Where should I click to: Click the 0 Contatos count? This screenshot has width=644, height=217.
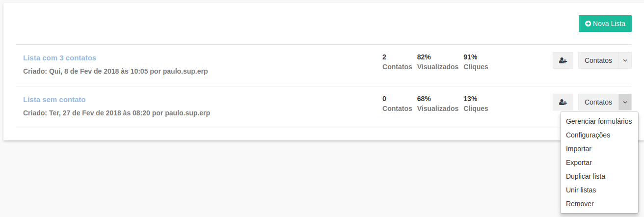397,104
